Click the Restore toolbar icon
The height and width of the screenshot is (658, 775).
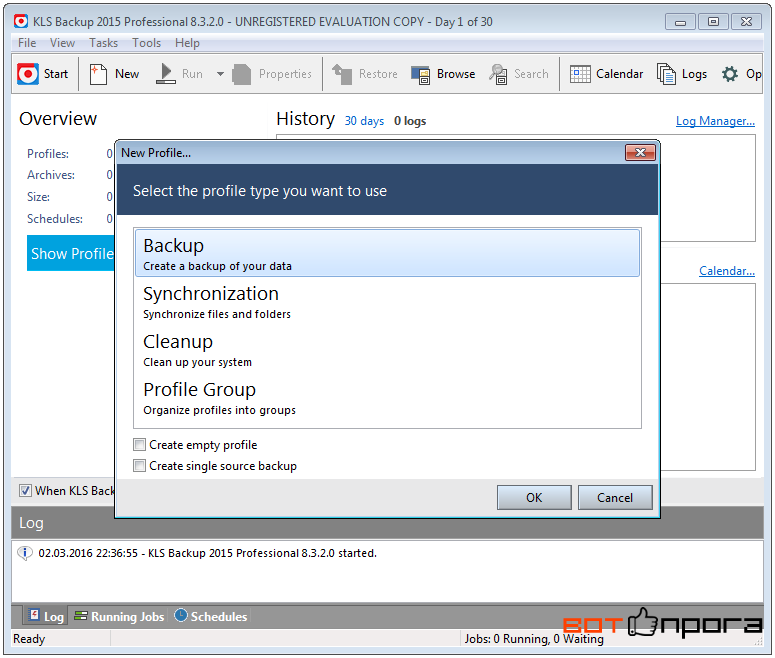[x=342, y=74]
